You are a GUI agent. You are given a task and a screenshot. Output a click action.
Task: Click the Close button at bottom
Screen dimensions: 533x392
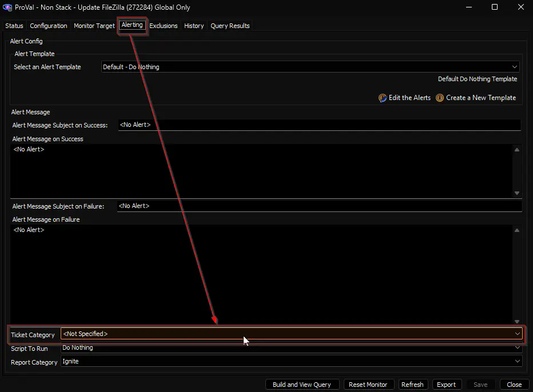(x=514, y=385)
